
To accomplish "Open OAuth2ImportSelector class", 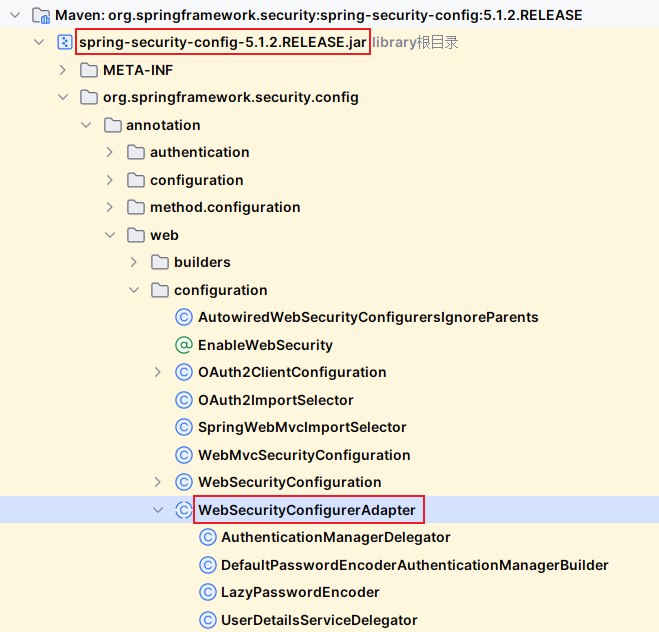I will point(276,400).
